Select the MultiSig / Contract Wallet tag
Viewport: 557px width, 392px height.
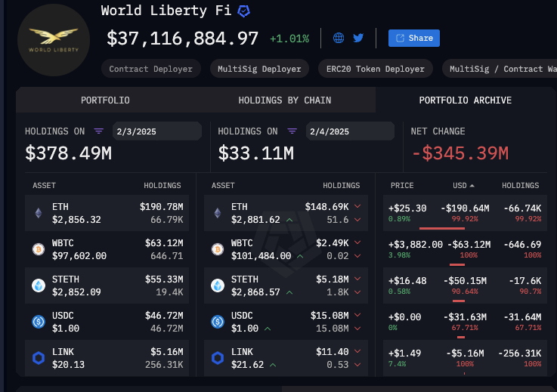[500, 69]
